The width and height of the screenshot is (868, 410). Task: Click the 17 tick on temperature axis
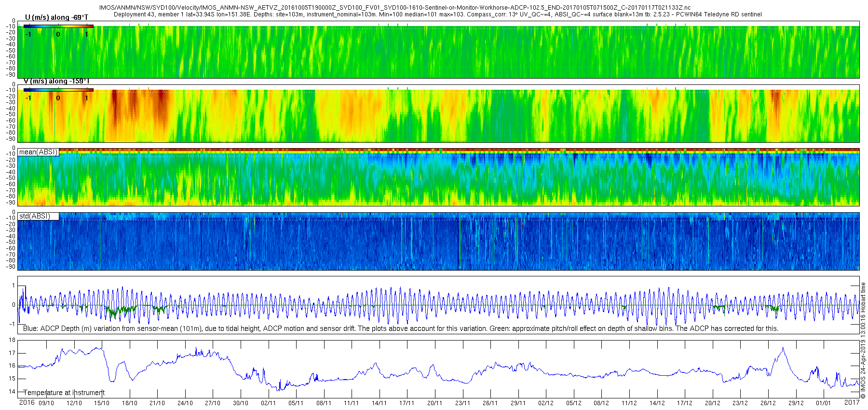12,353
